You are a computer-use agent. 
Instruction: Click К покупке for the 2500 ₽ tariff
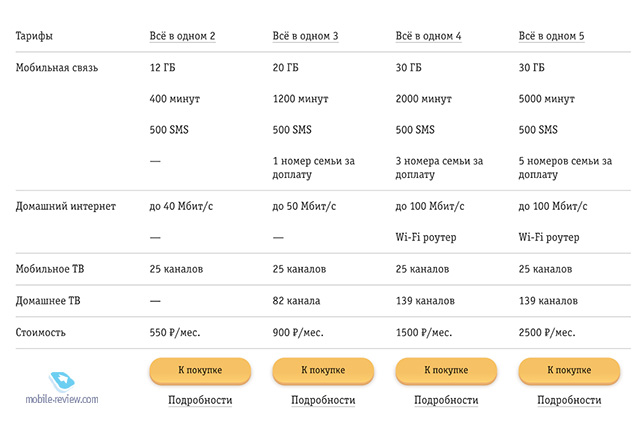click(569, 371)
